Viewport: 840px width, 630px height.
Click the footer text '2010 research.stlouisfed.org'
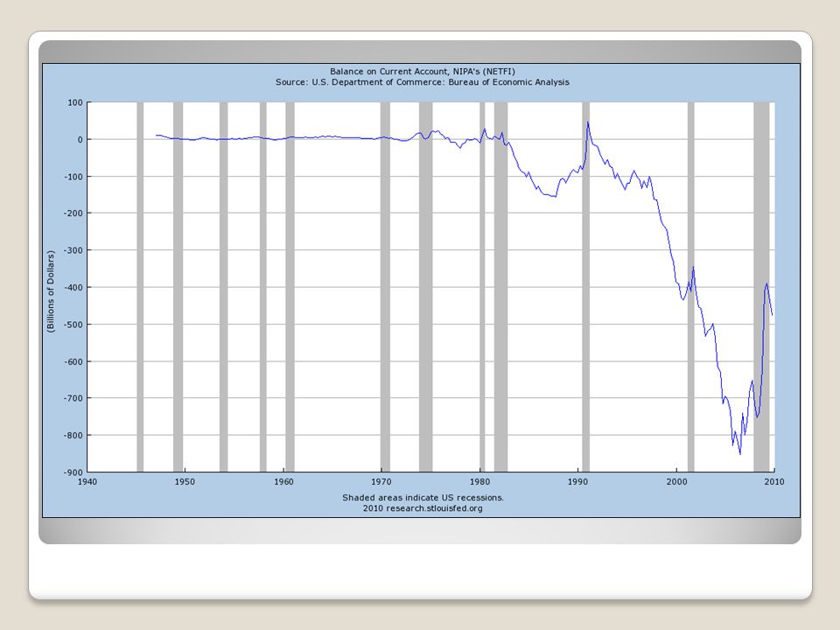pos(422,507)
